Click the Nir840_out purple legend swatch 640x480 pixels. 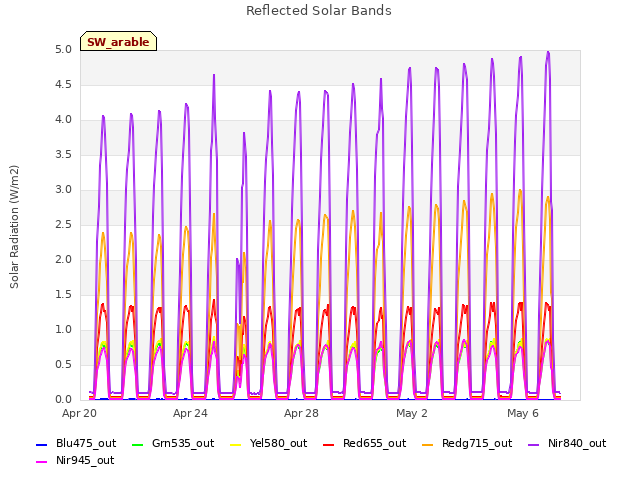tap(533, 444)
